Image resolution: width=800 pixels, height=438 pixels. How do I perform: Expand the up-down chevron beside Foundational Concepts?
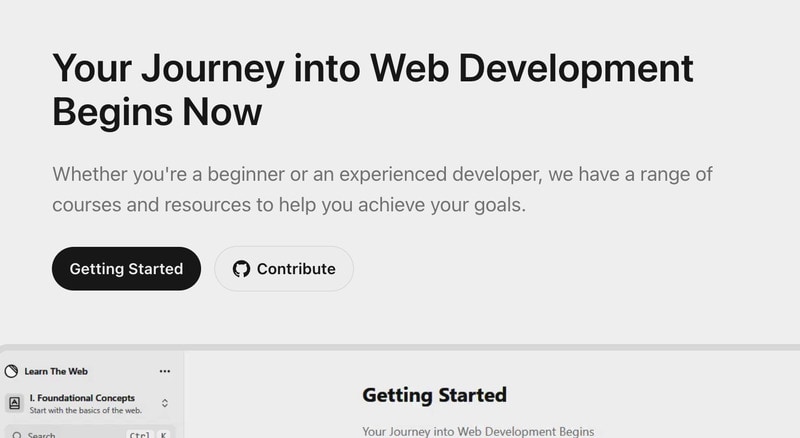(165, 404)
